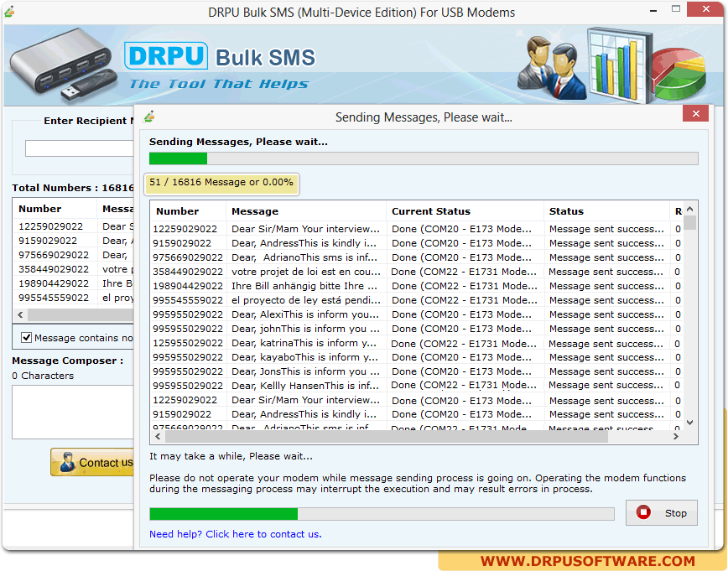Maximize the DRPU Bulk SMS main window

click(x=676, y=9)
